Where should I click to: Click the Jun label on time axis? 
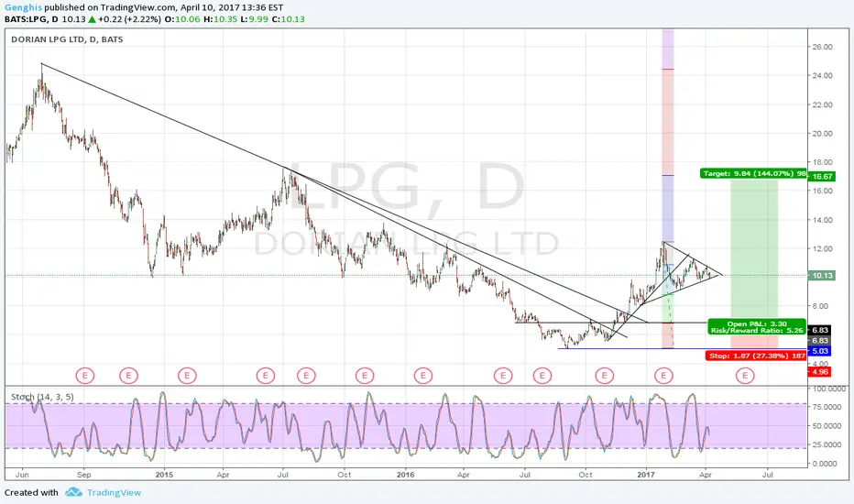[x=22, y=475]
